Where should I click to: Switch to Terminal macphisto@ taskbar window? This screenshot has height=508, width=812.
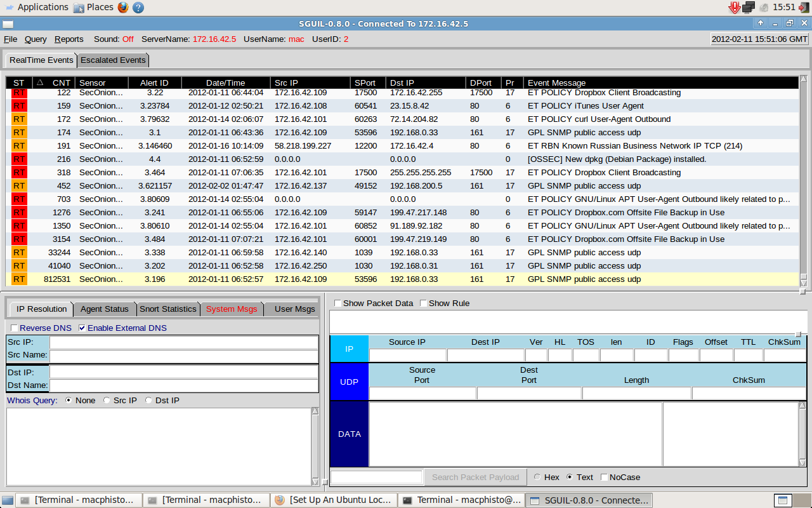[461, 500]
